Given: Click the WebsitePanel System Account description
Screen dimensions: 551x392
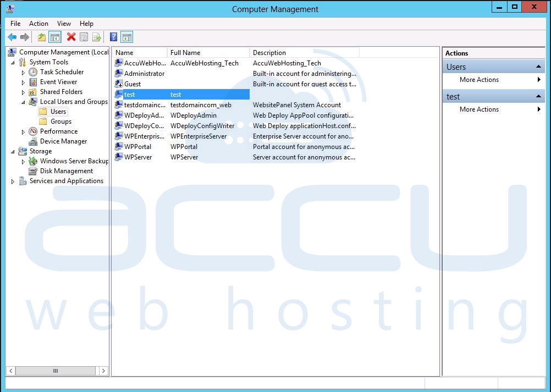Looking at the screenshot, I should pyautogui.click(x=297, y=104).
